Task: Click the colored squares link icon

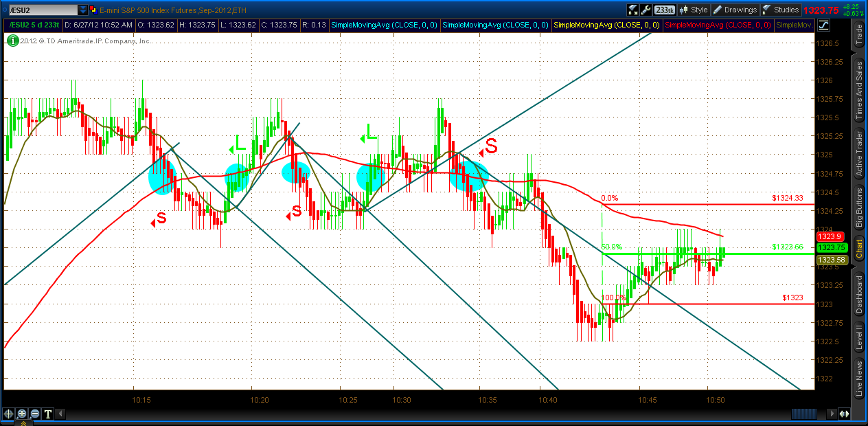Action: tap(95, 10)
